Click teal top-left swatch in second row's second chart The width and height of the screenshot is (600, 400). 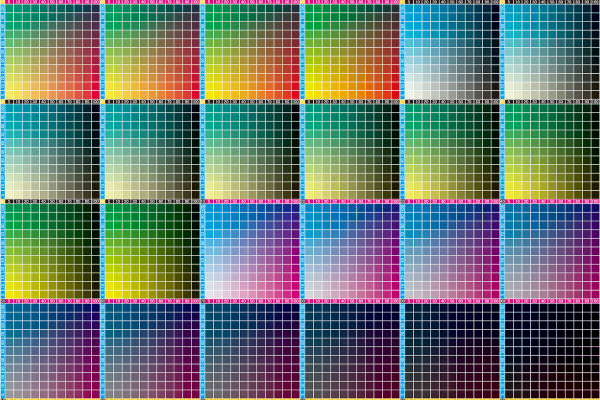point(113,110)
